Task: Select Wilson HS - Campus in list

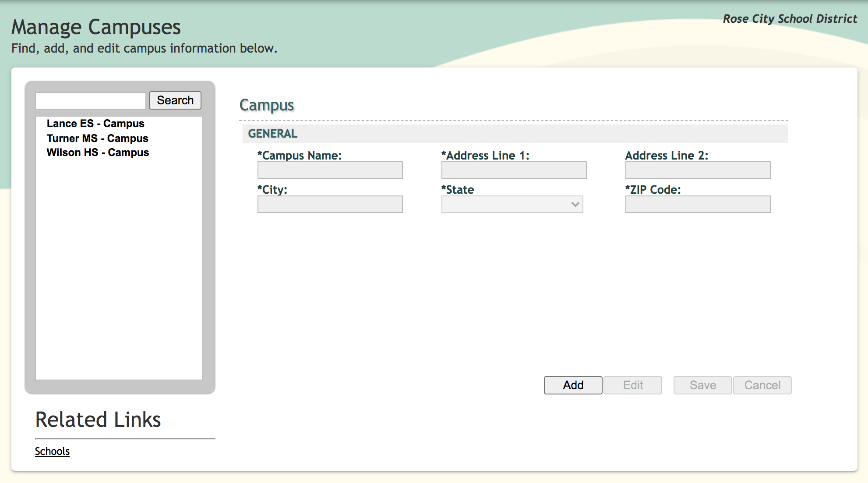Action: pyautogui.click(x=98, y=153)
